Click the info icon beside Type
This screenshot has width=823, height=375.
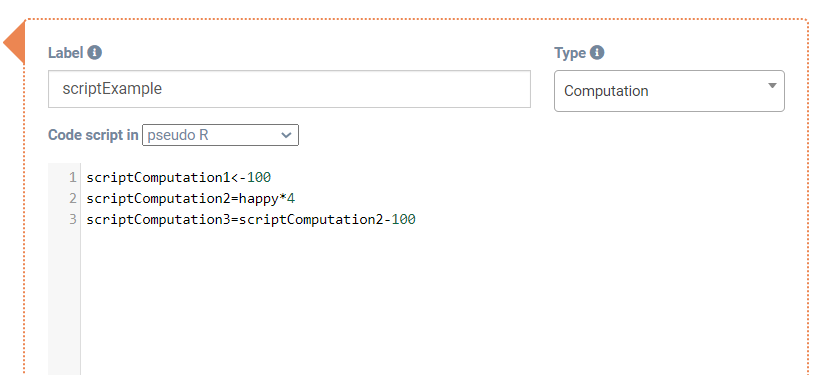point(597,53)
